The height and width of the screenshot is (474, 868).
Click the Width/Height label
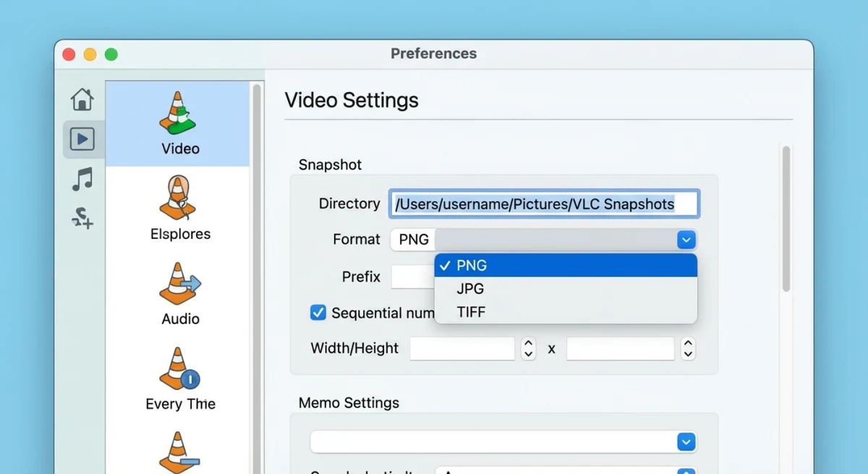354,348
